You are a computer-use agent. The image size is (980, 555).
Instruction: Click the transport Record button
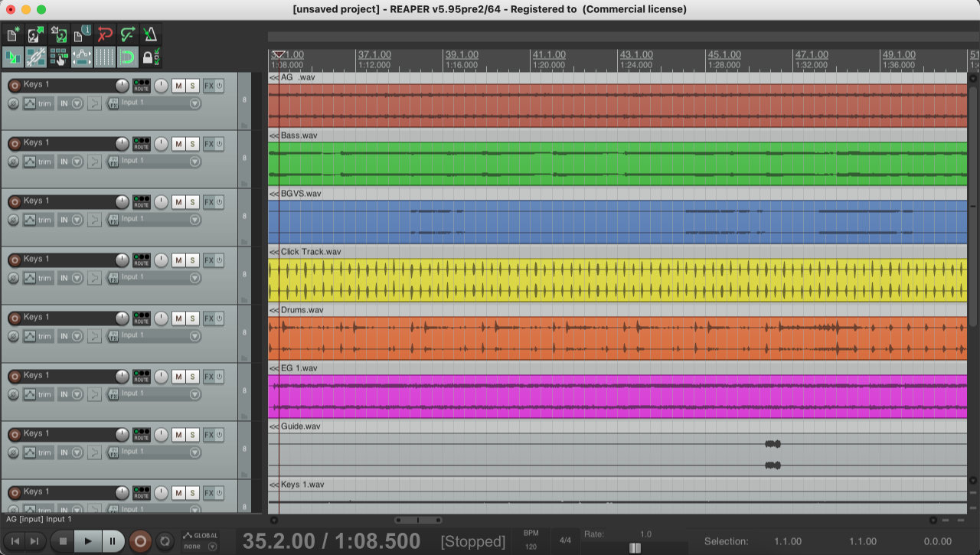[x=140, y=541]
